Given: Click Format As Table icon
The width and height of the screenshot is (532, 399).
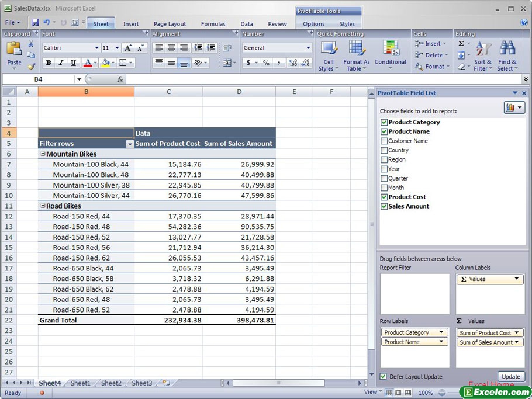Looking at the screenshot, I should click(356, 50).
